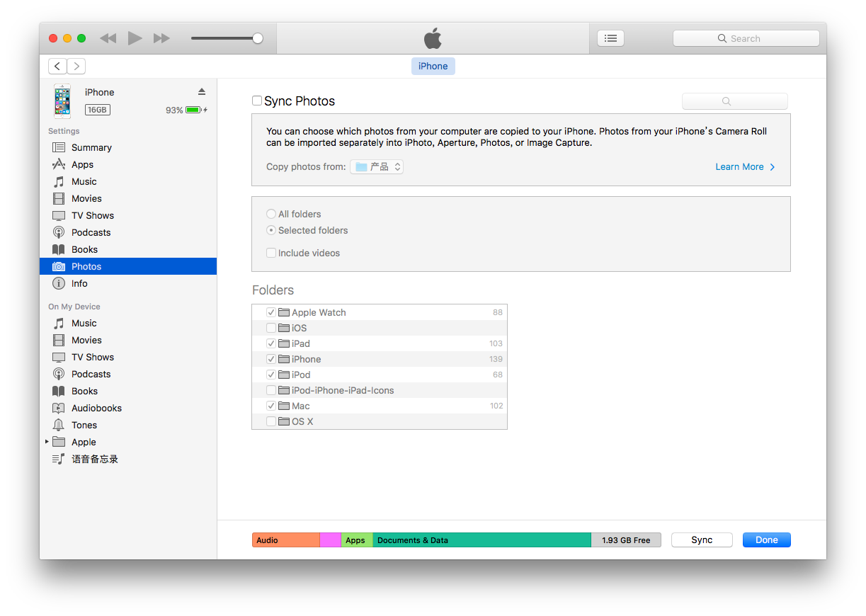The height and width of the screenshot is (616, 866).
Task: Click the back navigation arrow
Action: (57, 66)
